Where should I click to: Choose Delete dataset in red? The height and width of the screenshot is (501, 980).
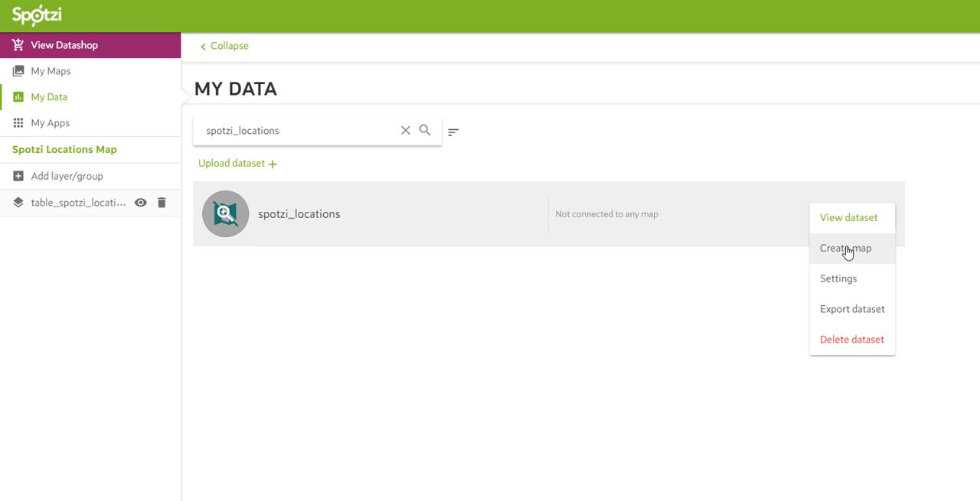[x=852, y=340]
